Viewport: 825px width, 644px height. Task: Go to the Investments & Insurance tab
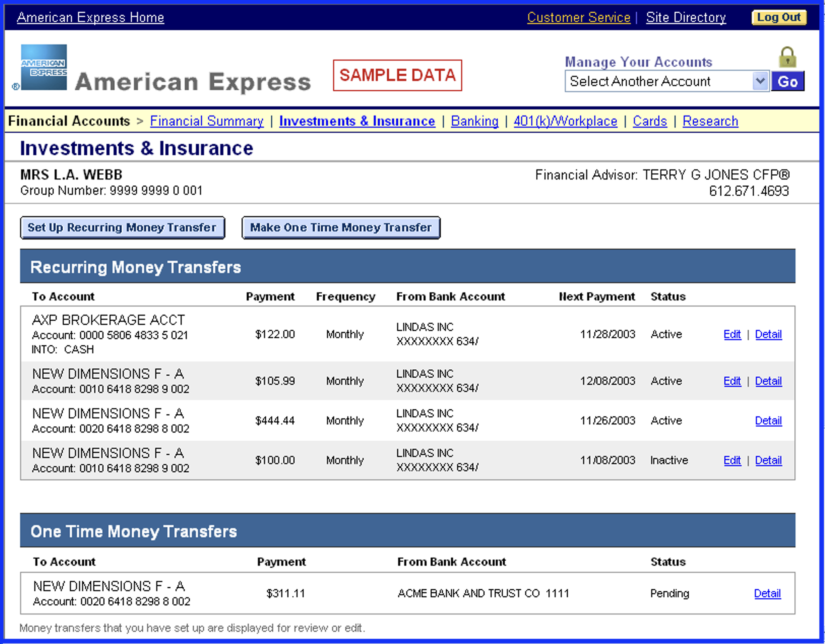coord(357,121)
